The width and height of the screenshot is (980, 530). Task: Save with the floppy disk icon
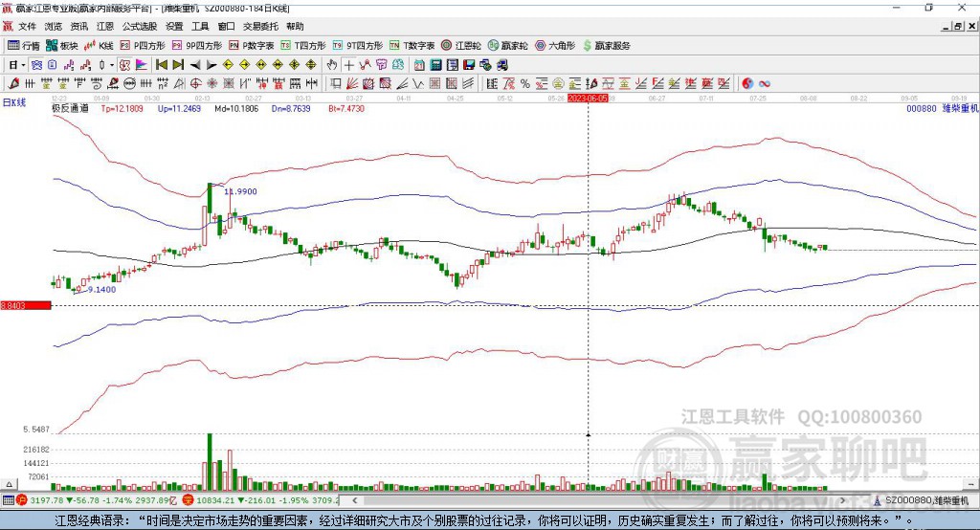coord(469,65)
